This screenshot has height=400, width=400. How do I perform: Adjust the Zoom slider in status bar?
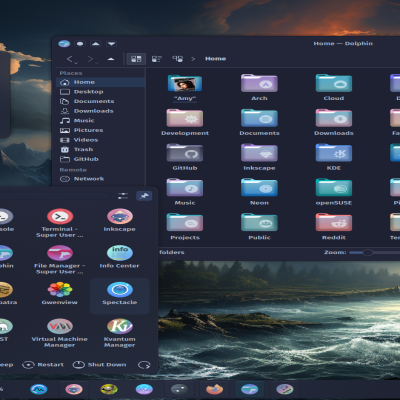374,252
